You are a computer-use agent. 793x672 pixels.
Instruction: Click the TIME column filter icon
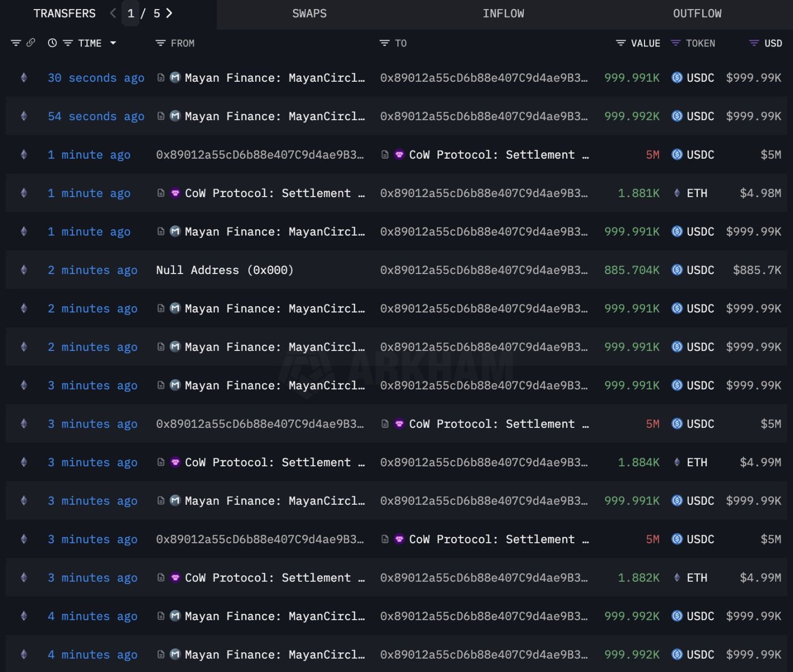click(68, 43)
